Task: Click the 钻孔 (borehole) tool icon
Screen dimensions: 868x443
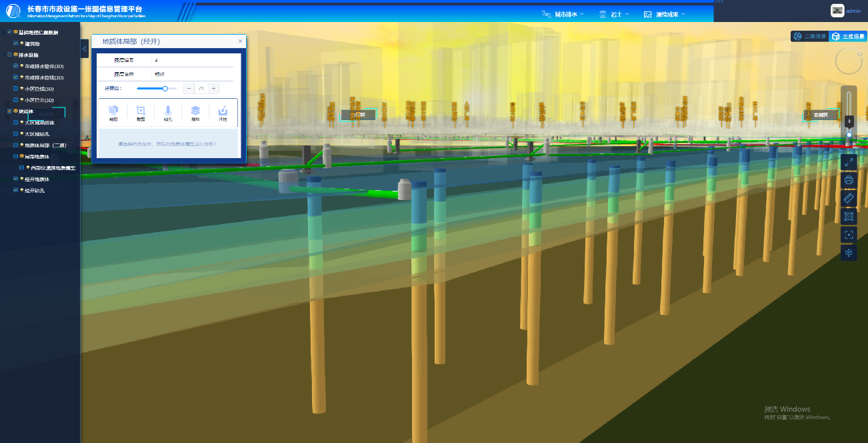Action: (168, 111)
